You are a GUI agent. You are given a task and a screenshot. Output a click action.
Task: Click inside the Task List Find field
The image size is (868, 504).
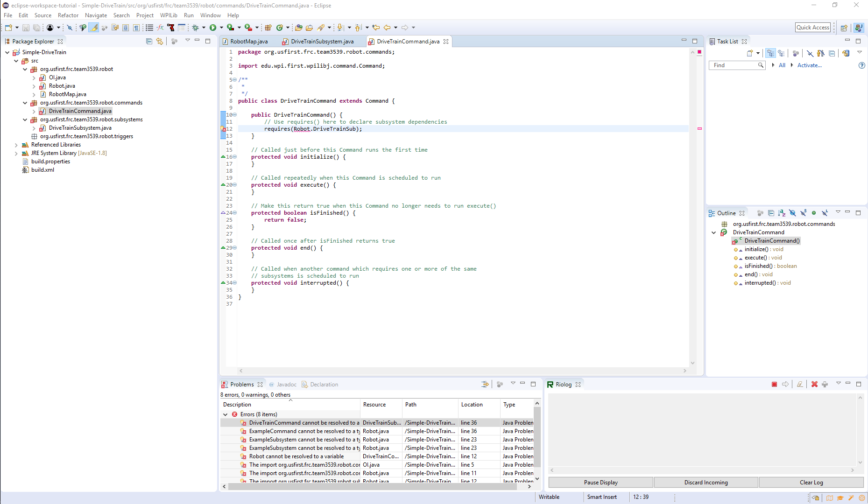[x=733, y=65]
